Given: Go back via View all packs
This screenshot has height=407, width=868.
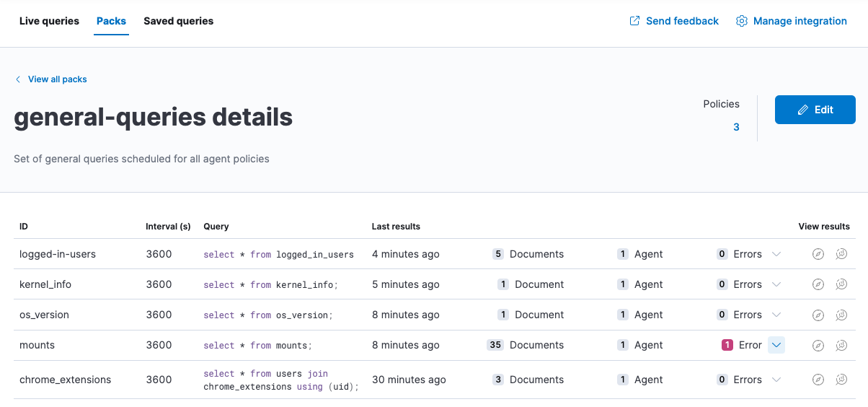Looking at the screenshot, I should (x=57, y=79).
